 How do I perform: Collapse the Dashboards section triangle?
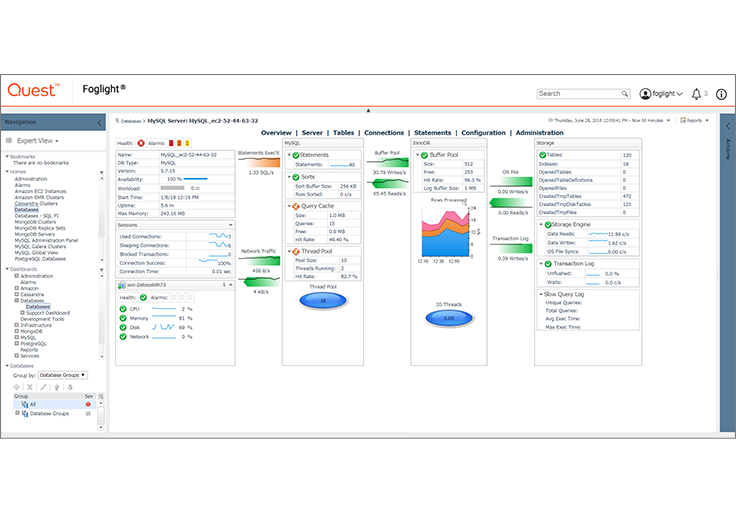coord(7,269)
